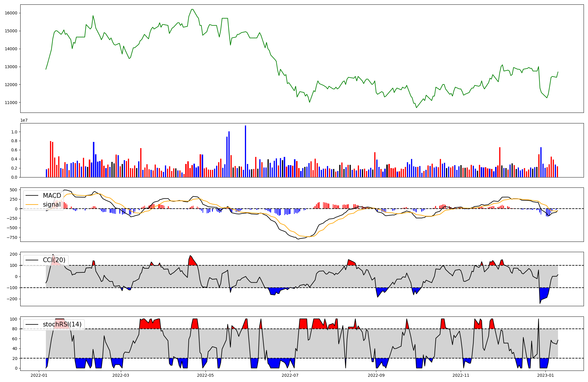588x382 pixels.
Task: Click the tallest blue volume bar
Action: pos(245,151)
